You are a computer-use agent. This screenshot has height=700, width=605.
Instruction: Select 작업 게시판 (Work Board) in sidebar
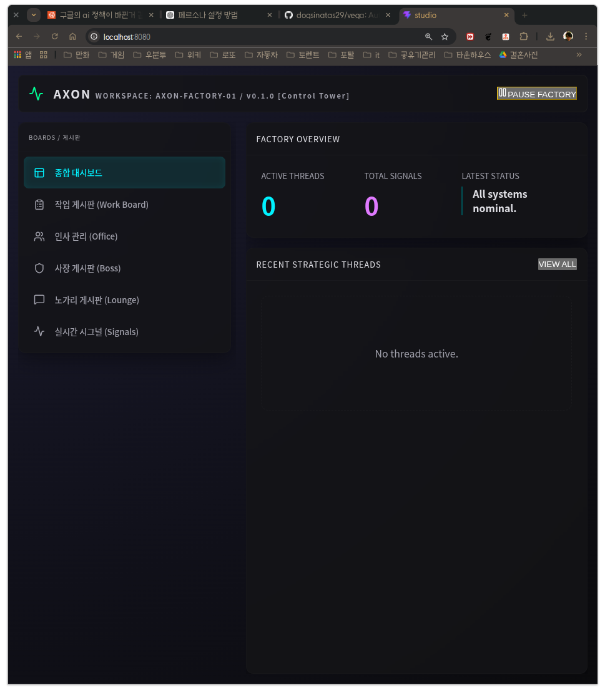(101, 205)
